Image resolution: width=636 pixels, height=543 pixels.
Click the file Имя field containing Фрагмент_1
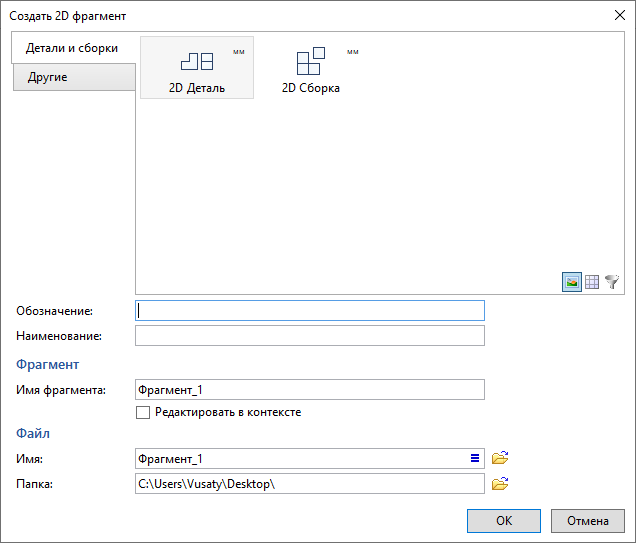tap(300, 458)
